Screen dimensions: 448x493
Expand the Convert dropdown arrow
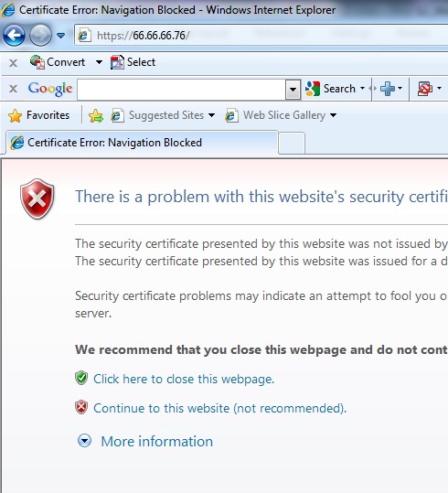click(99, 62)
